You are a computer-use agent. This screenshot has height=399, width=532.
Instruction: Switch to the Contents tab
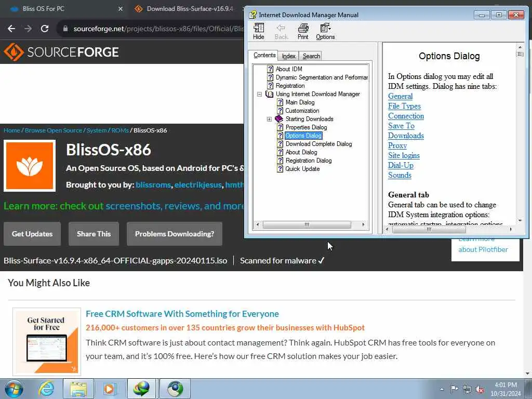click(264, 55)
